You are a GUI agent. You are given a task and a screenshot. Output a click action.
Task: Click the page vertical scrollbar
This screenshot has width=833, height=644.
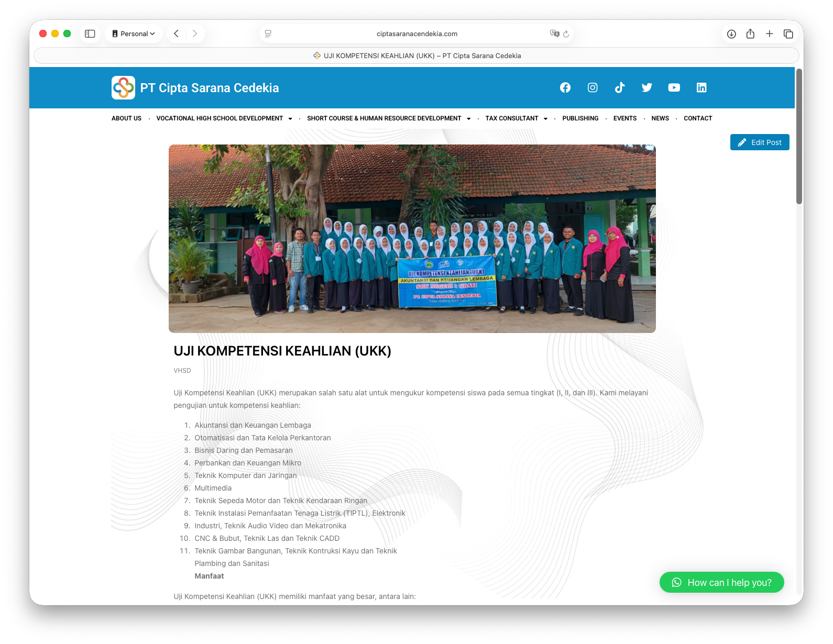click(x=799, y=136)
